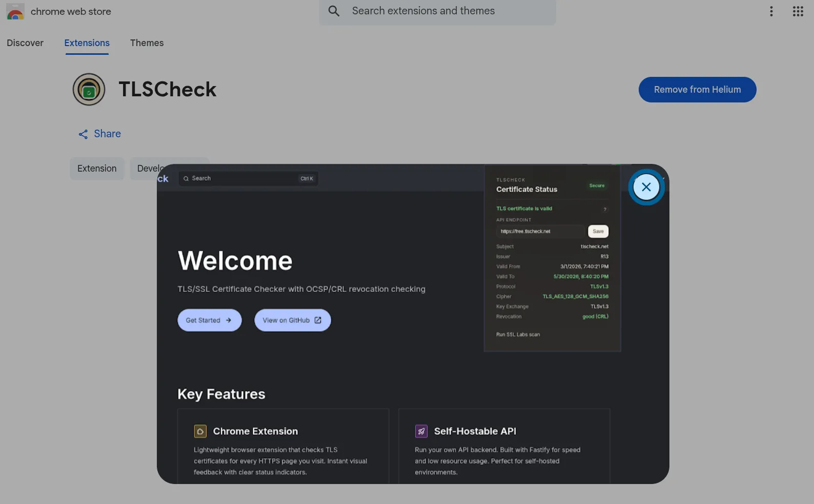
Task: Click the Run SSL Labs scan link
Action: 518,334
